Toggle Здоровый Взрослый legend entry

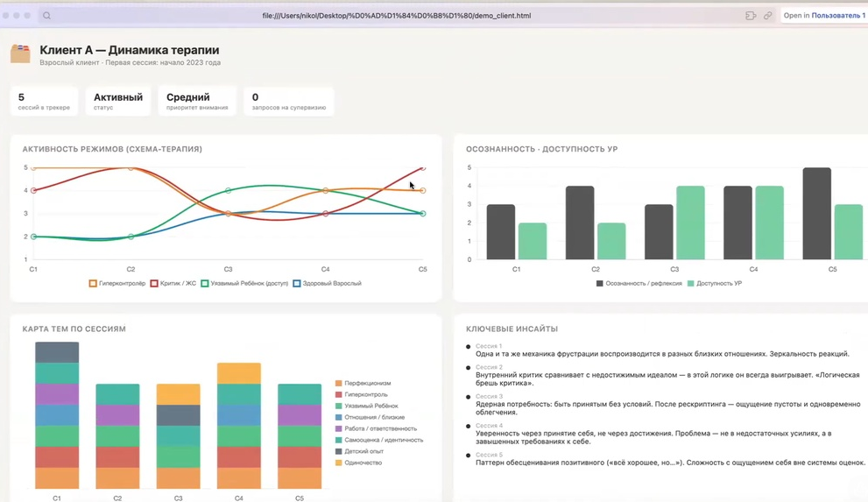point(328,283)
